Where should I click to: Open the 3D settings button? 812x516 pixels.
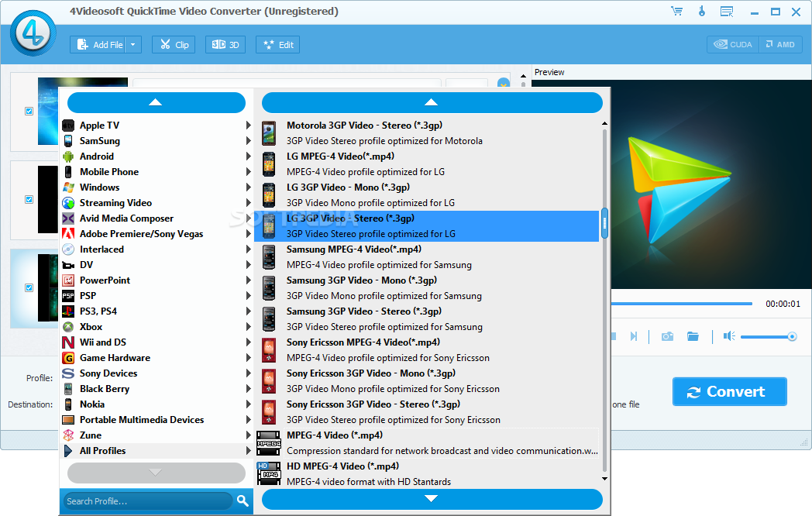[225, 45]
